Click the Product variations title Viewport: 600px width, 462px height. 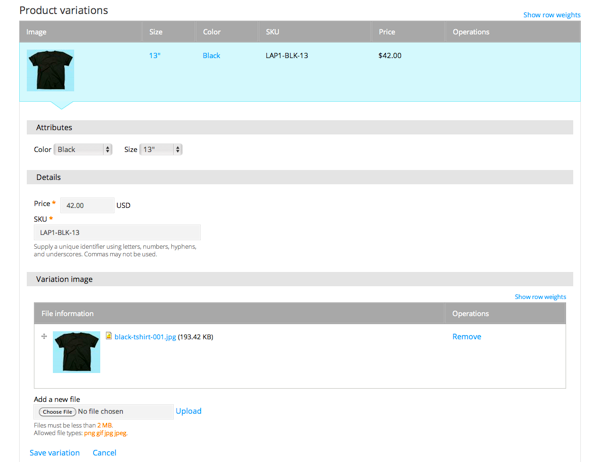pos(64,10)
